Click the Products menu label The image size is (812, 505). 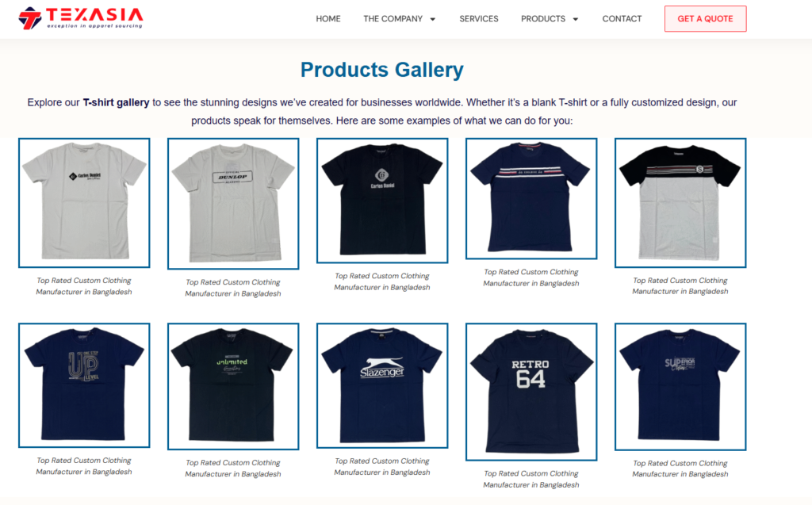pos(543,19)
